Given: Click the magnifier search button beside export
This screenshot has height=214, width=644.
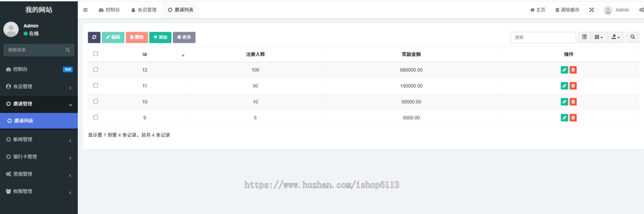Looking at the screenshot, I should 633,37.
